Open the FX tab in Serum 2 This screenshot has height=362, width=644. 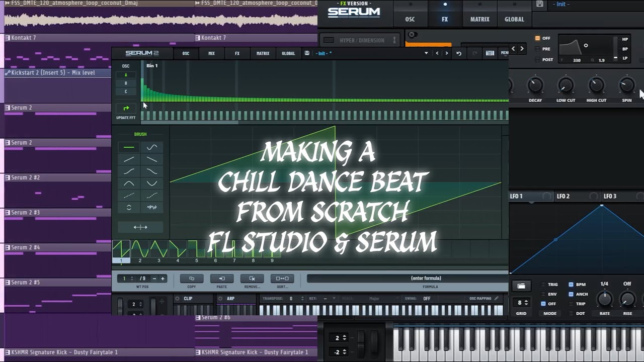237,53
